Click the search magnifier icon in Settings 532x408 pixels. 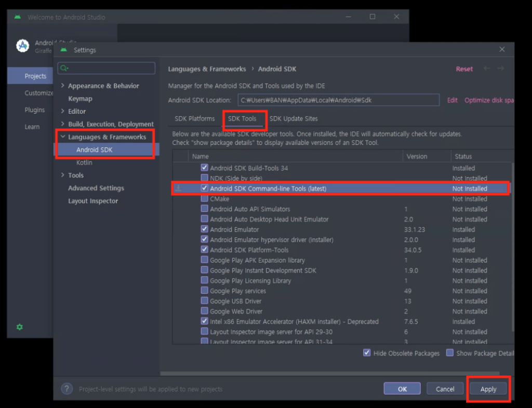[x=64, y=68]
